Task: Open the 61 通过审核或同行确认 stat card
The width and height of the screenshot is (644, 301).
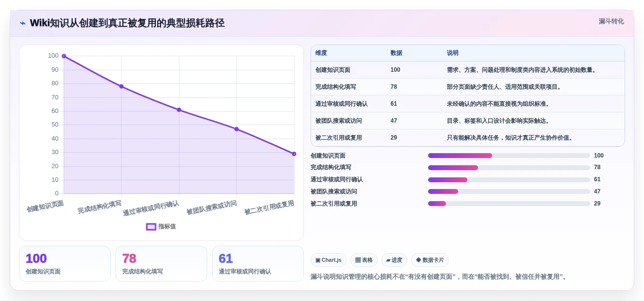Action: pyautogui.click(x=258, y=264)
